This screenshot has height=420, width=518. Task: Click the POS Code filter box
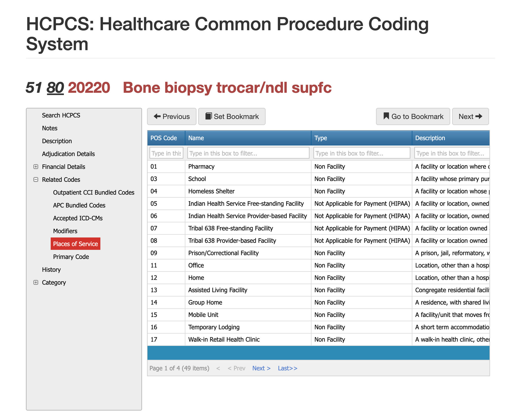166,153
